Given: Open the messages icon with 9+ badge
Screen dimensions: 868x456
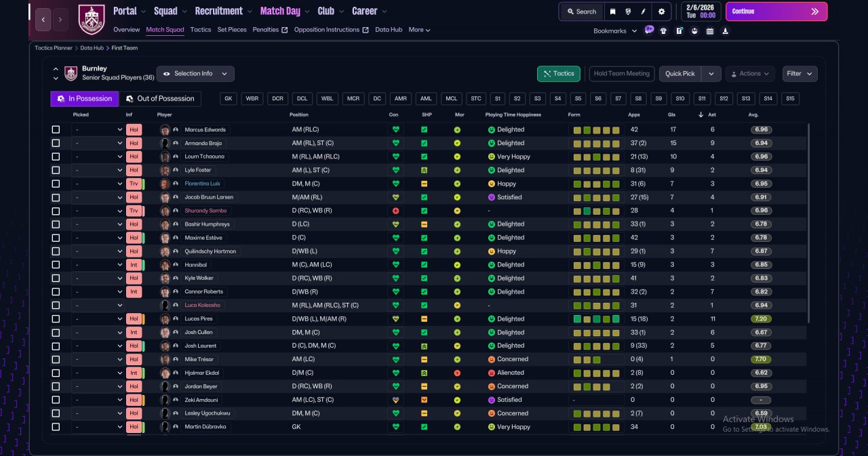Looking at the screenshot, I should click(x=649, y=30).
